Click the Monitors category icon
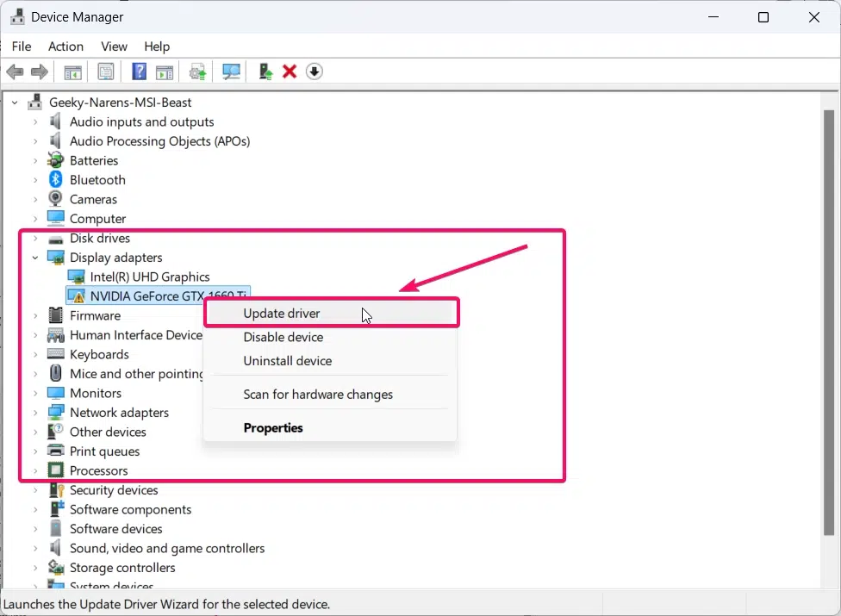 click(56, 393)
